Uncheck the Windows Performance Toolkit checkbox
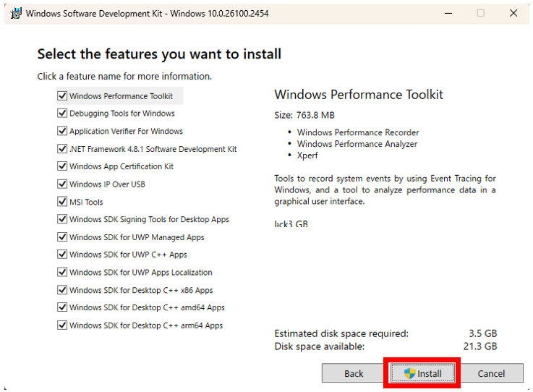Image resolution: width=533 pixels, height=392 pixels. pyautogui.click(x=62, y=96)
